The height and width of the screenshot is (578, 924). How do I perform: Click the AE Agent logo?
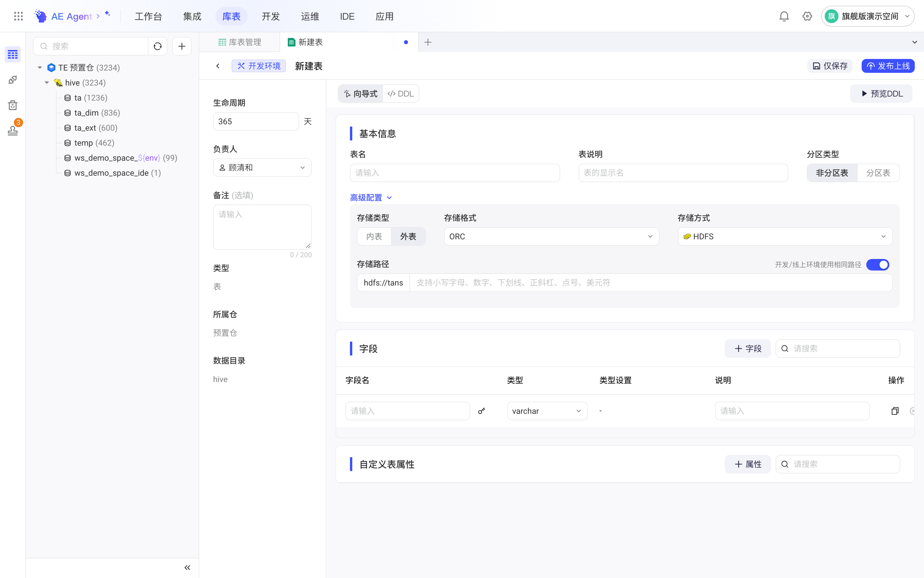coord(64,16)
